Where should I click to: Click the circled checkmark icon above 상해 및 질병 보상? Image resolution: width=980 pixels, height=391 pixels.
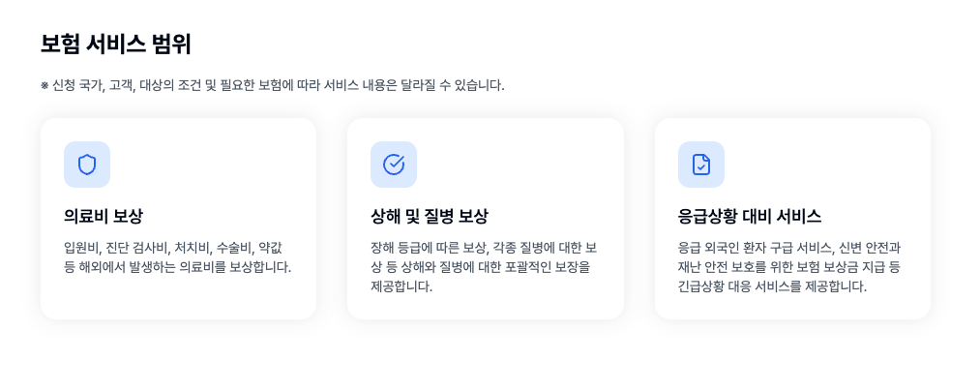pyautogui.click(x=394, y=165)
